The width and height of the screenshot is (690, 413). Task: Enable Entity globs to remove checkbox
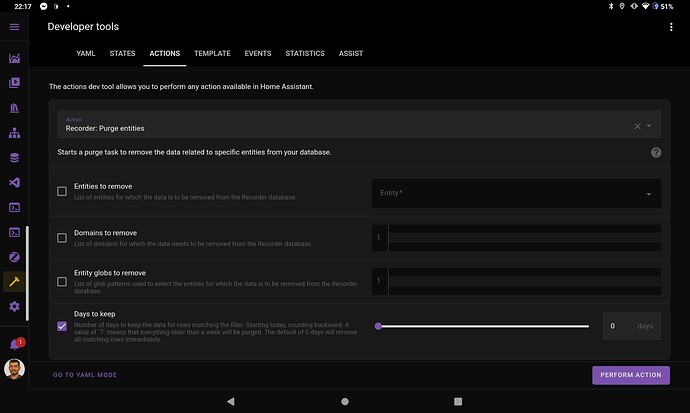coord(62,281)
